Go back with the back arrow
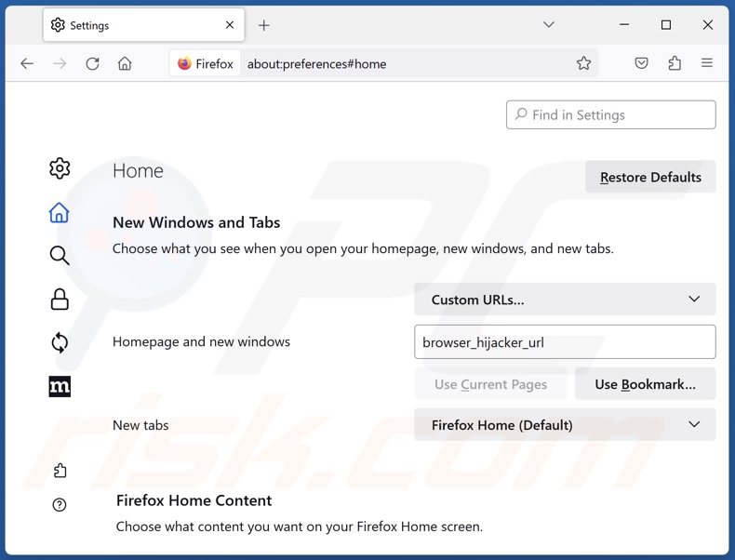735x560 pixels. 27,63
